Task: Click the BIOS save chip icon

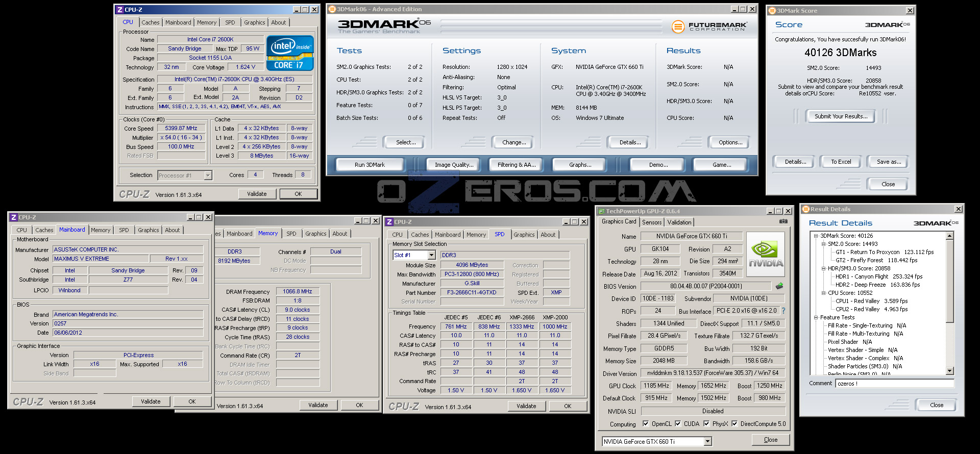Action: [x=779, y=286]
